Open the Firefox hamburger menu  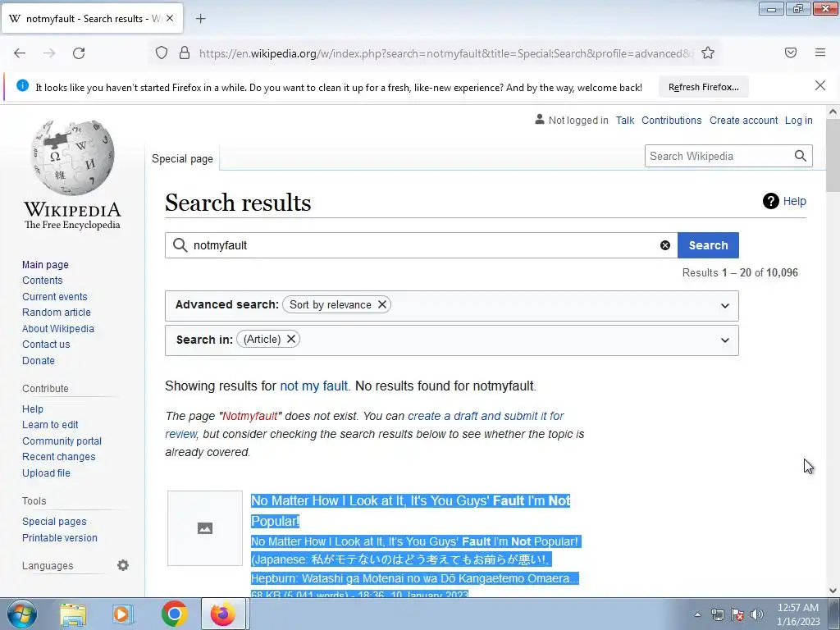[x=820, y=52]
